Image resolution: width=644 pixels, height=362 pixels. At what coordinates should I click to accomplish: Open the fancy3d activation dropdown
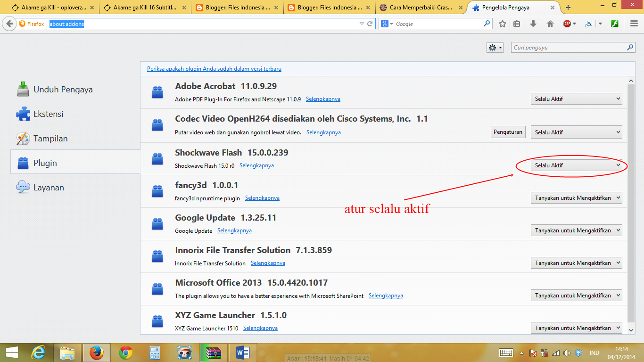pyautogui.click(x=577, y=198)
